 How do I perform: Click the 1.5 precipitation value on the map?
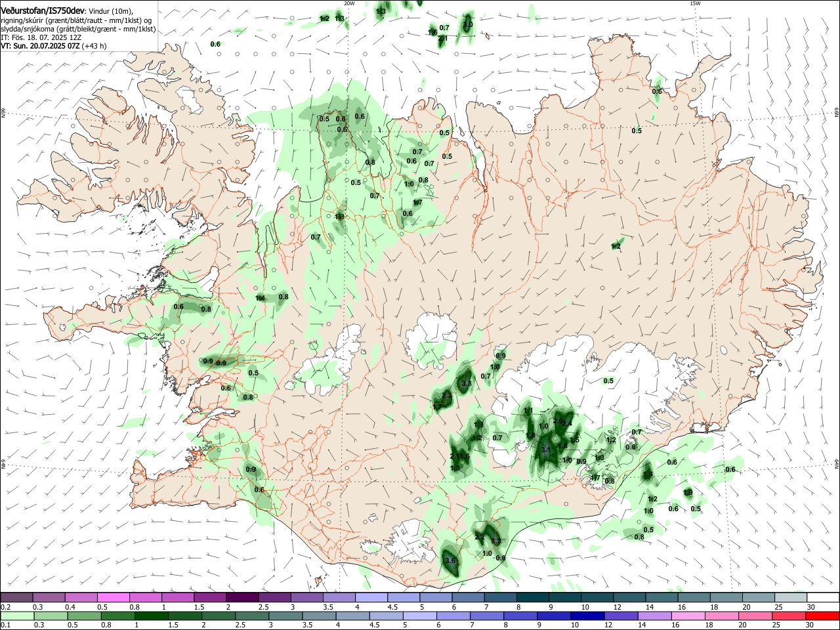[x=575, y=440]
